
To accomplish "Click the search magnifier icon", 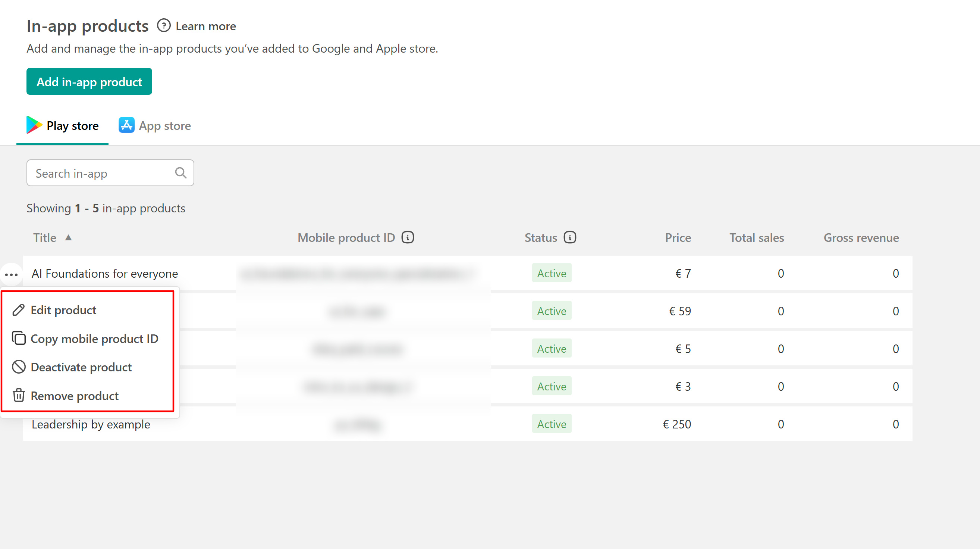I will point(181,173).
